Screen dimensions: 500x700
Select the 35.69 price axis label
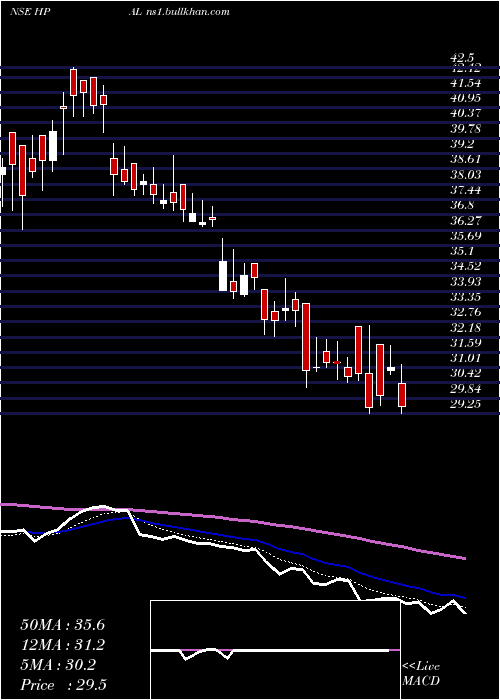point(466,236)
